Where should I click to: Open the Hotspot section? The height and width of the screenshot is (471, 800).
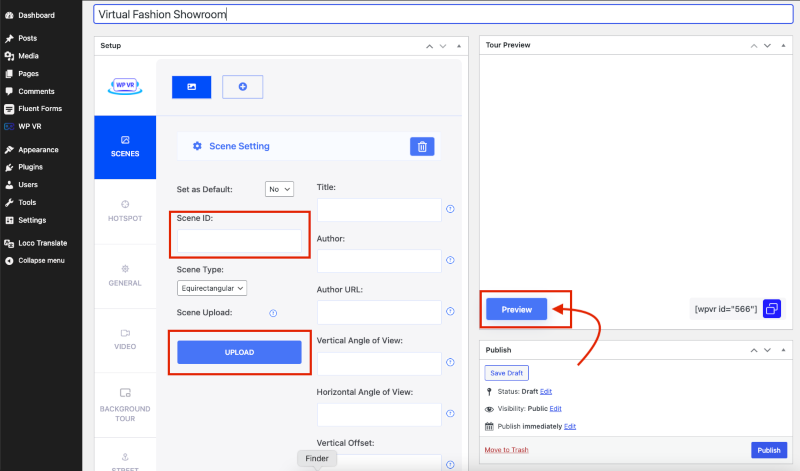(x=125, y=211)
